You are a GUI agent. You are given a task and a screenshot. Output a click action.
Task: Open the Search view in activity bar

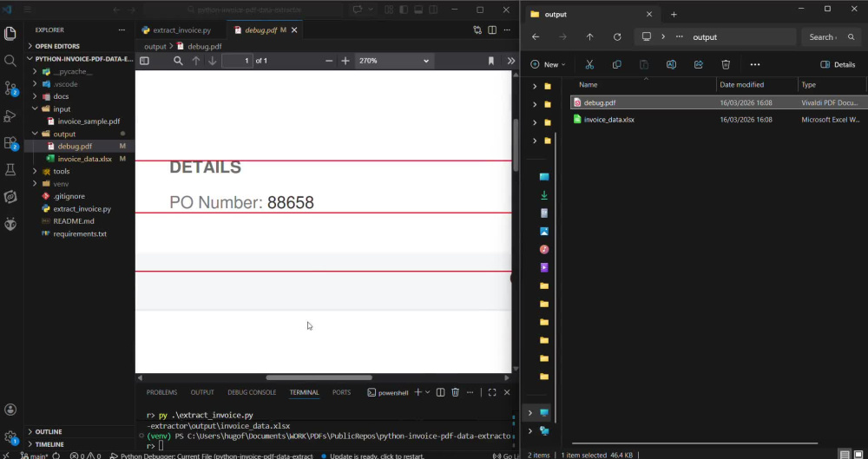click(x=10, y=61)
